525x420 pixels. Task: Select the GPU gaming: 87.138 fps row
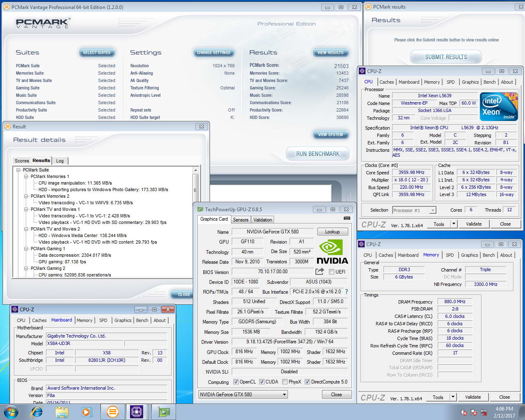coord(62,262)
